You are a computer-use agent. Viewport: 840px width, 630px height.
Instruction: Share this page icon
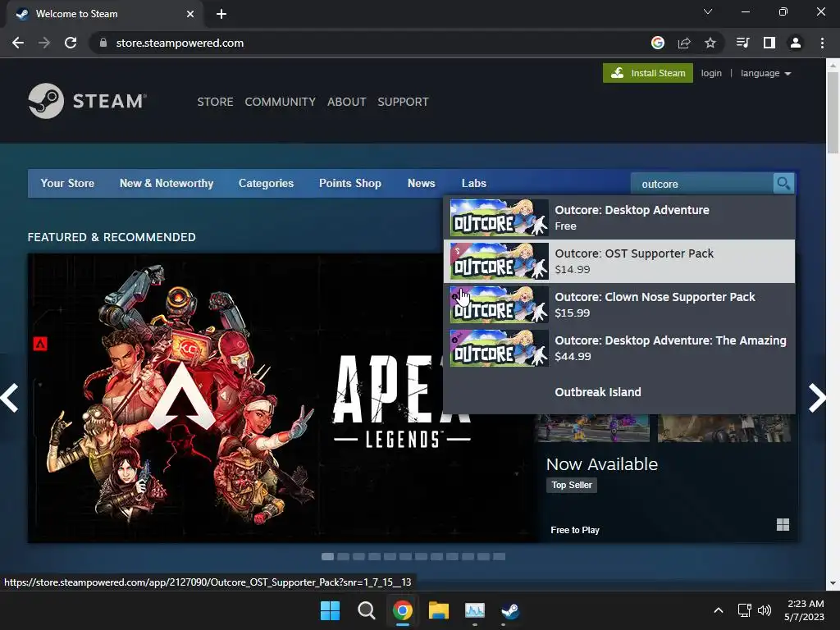pyautogui.click(x=684, y=43)
